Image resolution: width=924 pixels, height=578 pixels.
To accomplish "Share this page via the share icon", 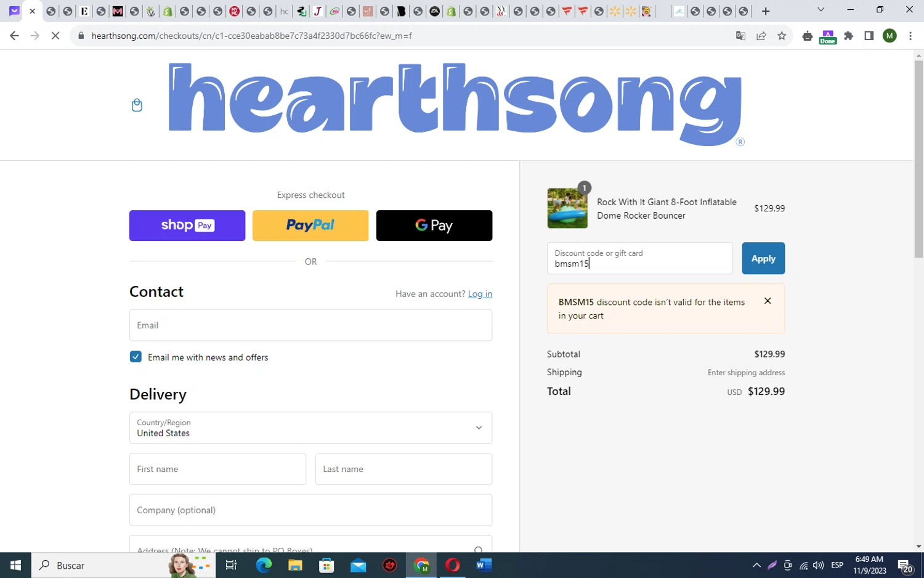I will click(x=761, y=36).
